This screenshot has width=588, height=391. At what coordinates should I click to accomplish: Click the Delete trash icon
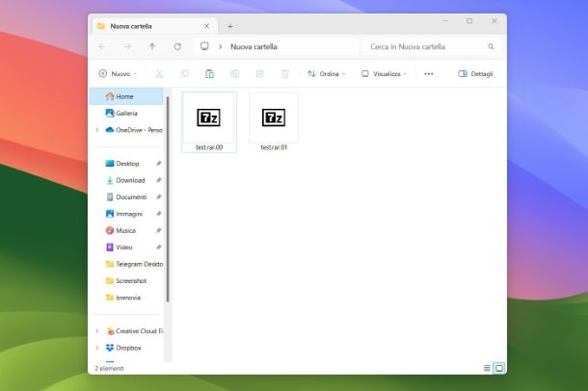pos(285,74)
